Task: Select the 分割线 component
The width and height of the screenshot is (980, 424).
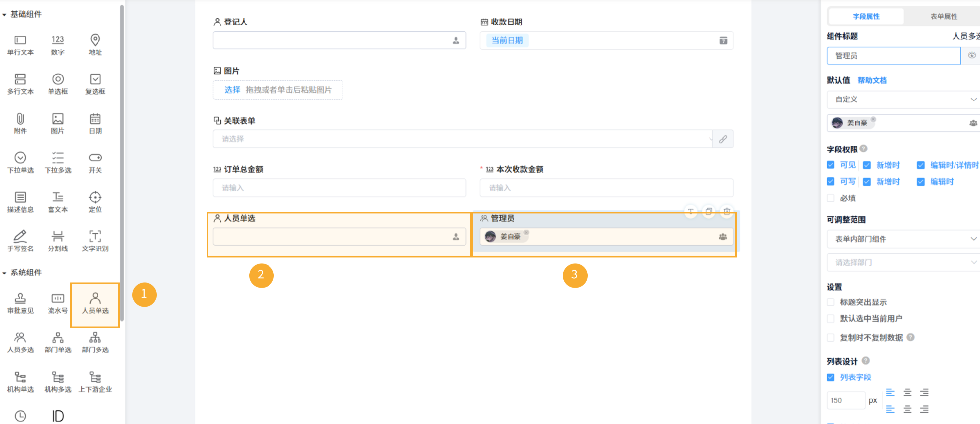Action: pyautogui.click(x=58, y=242)
